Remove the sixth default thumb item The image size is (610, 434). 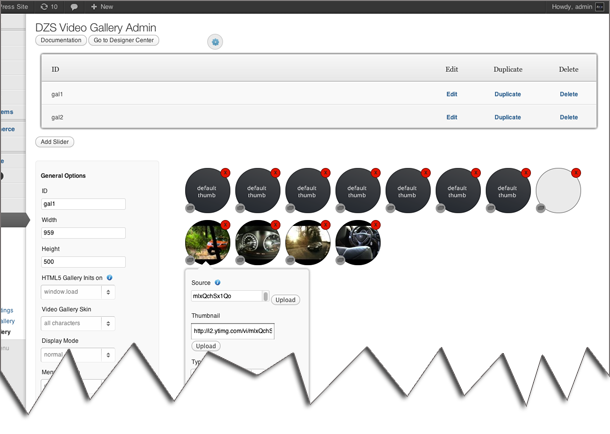tap(475, 173)
